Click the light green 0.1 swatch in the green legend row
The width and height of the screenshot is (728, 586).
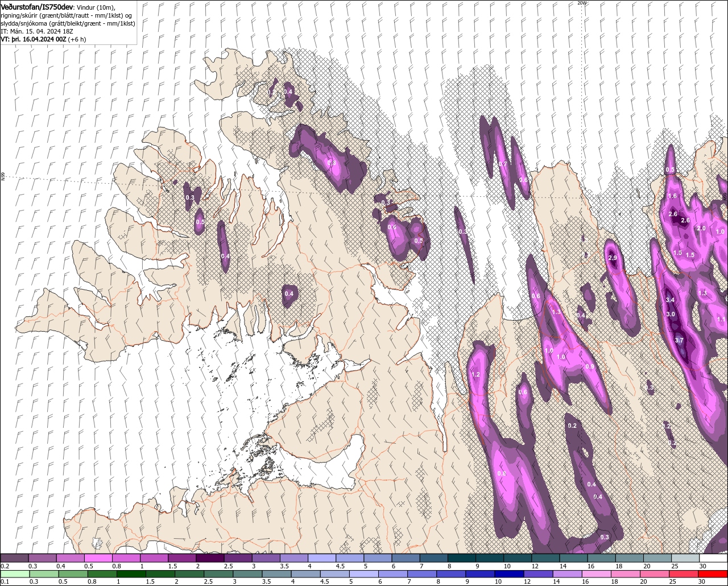[x=14, y=574]
